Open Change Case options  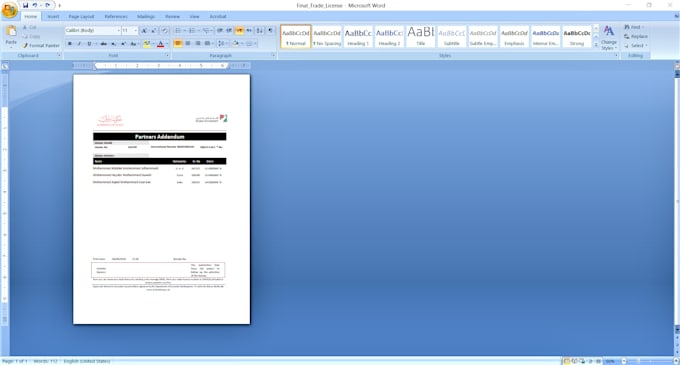(x=134, y=43)
